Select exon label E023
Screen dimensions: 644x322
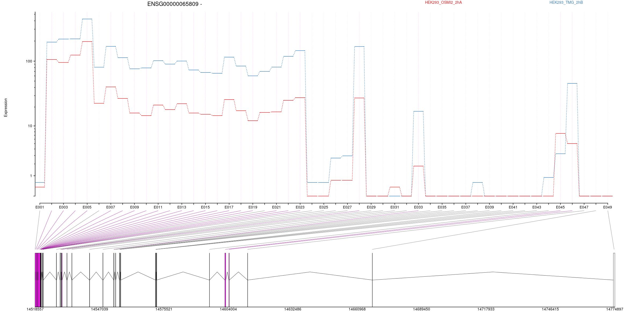click(x=300, y=207)
